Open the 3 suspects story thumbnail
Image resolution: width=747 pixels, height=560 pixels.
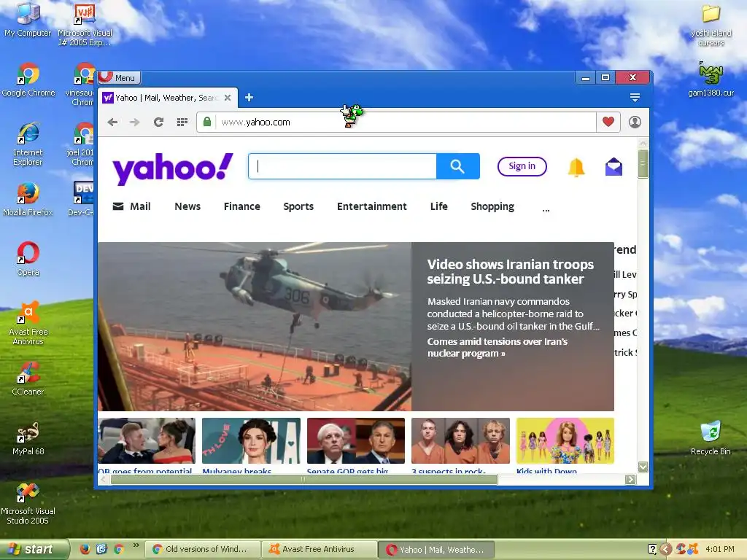click(461, 441)
